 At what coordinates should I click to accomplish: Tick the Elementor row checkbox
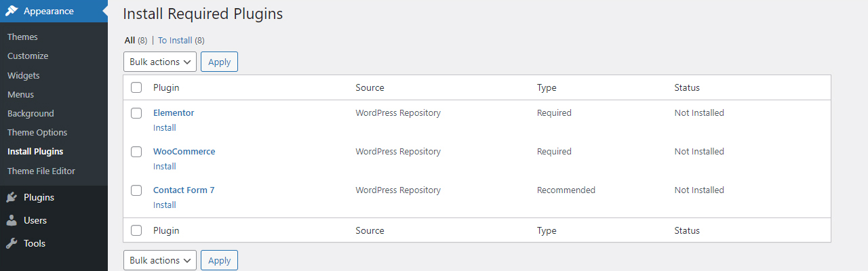click(x=136, y=113)
